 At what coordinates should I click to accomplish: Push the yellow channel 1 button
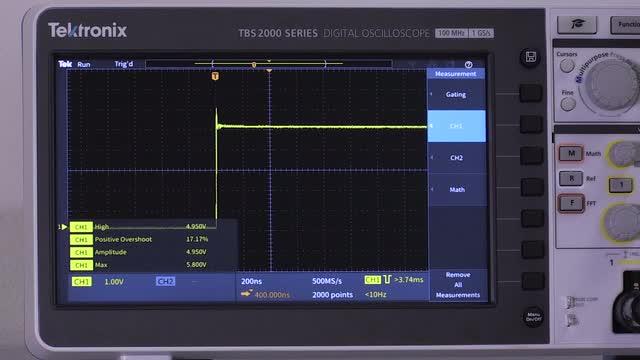click(x=621, y=185)
